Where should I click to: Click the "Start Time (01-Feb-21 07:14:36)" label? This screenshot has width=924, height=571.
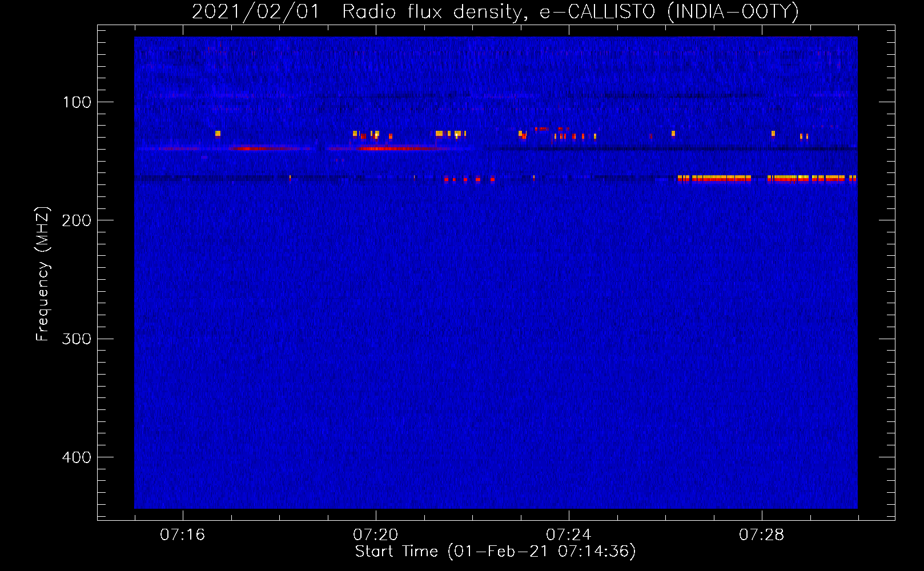pyautogui.click(x=495, y=552)
